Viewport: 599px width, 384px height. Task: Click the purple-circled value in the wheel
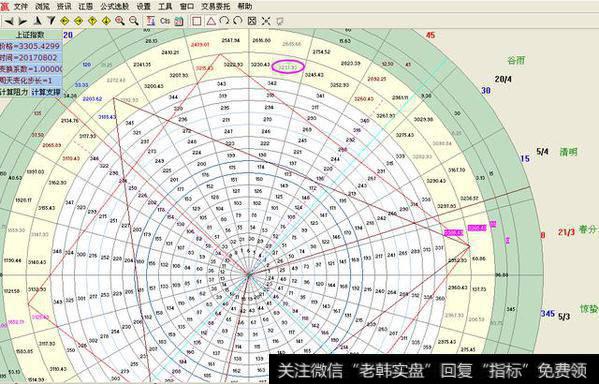pos(288,67)
